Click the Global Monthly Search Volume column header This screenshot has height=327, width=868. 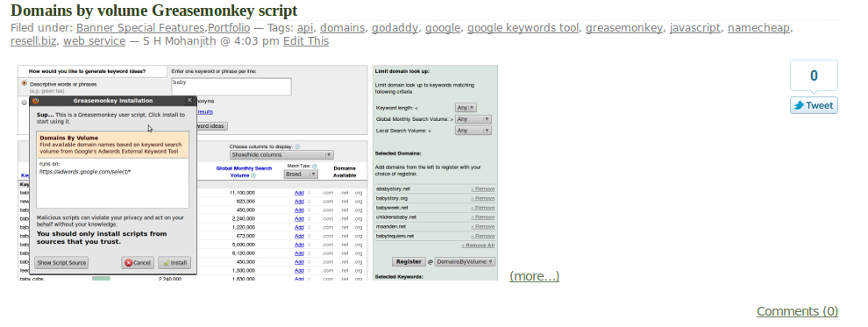point(244,172)
